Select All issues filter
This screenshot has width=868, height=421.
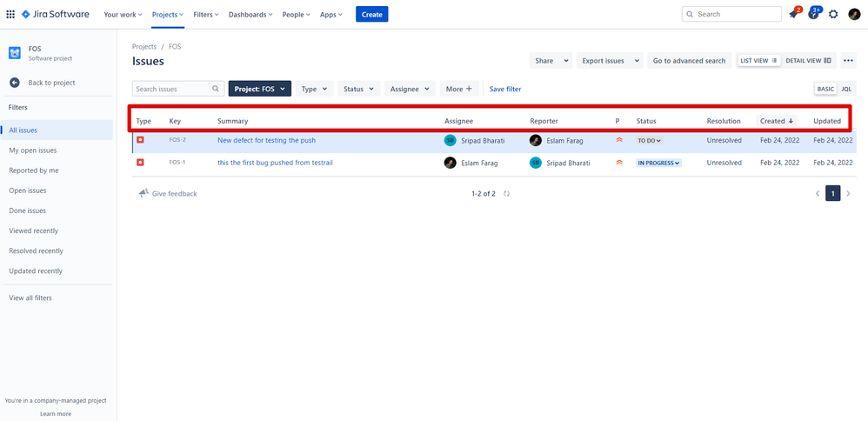point(57,130)
